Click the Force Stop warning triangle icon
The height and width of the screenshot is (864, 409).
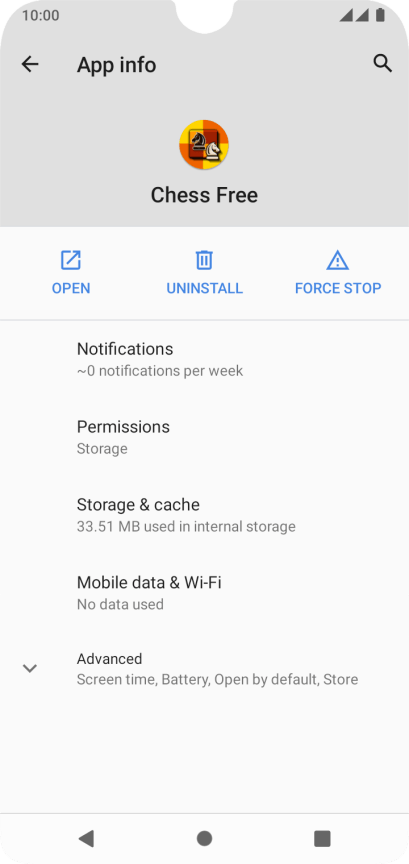[x=337, y=260]
